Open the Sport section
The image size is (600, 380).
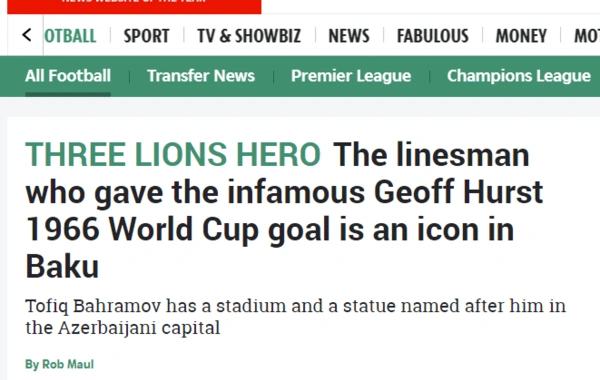(147, 36)
